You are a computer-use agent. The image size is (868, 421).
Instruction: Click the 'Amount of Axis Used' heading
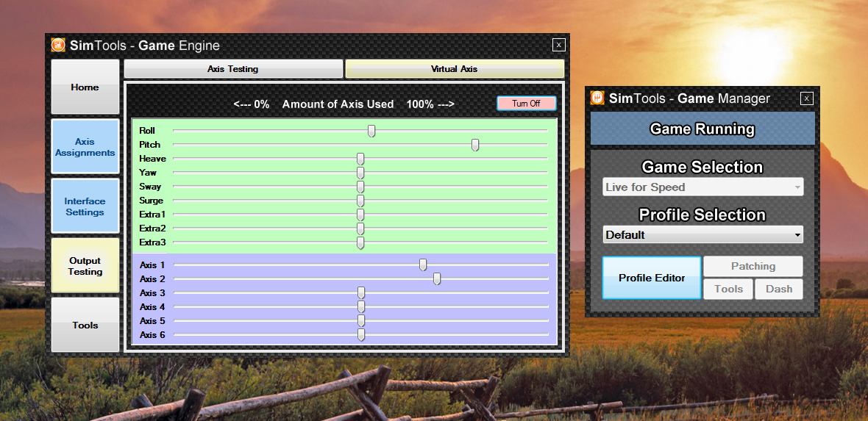tap(338, 104)
